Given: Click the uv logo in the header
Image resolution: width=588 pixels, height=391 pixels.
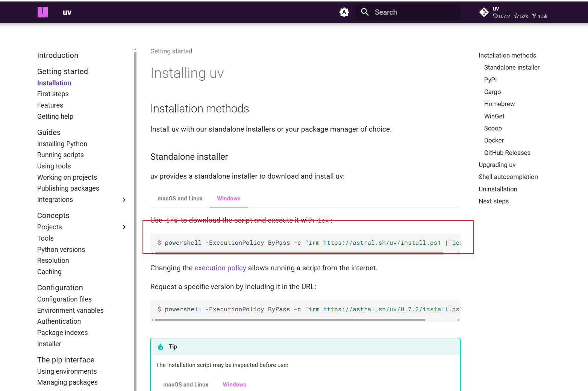Looking at the screenshot, I should coord(43,12).
